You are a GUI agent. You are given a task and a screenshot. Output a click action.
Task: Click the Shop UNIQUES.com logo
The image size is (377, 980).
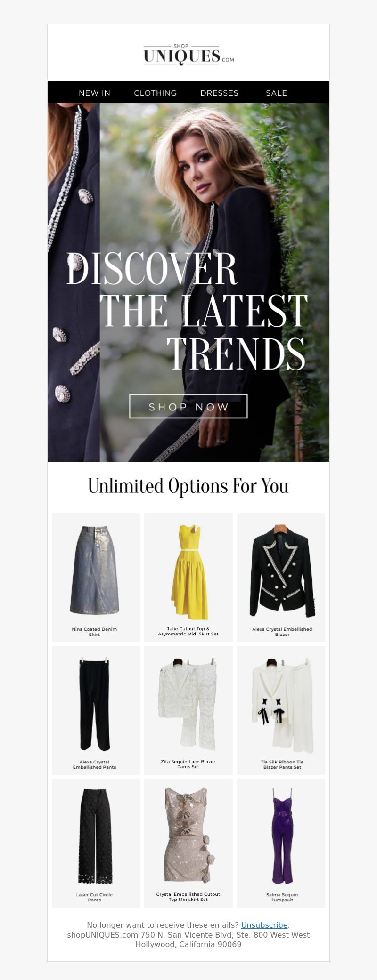pos(188,55)
